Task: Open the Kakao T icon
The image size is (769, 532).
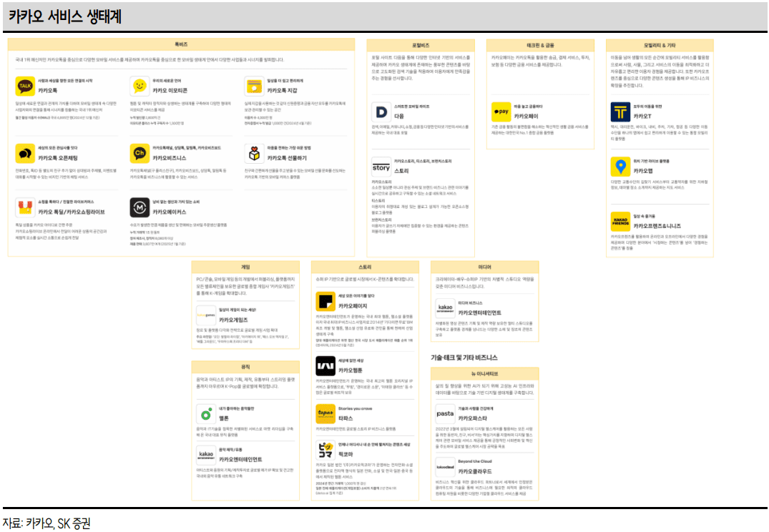Action: pyautogui.click(x=620, y=111)
